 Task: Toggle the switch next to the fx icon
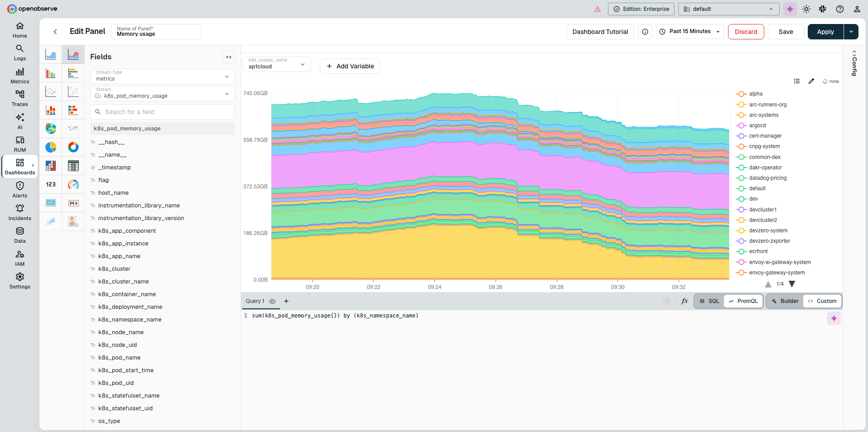point(669,301)
